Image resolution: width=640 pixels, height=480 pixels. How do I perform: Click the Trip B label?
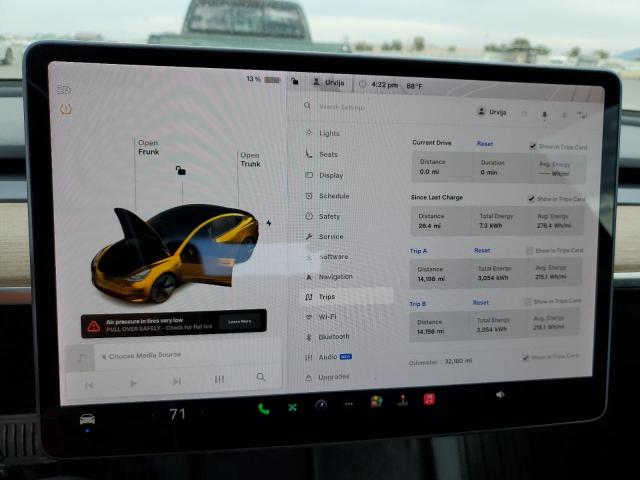418,304
